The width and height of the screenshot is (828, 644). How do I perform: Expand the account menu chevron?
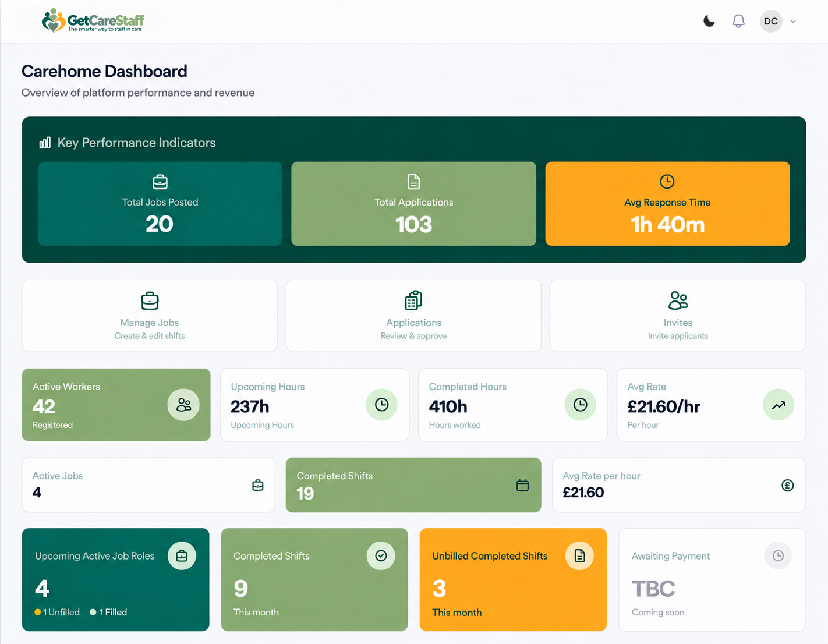pyautogui.click(x=793, y=22)
